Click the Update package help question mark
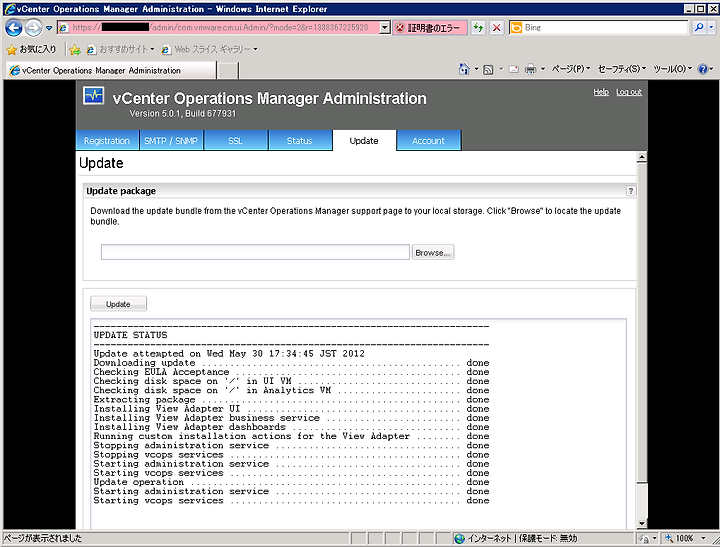 630,191
